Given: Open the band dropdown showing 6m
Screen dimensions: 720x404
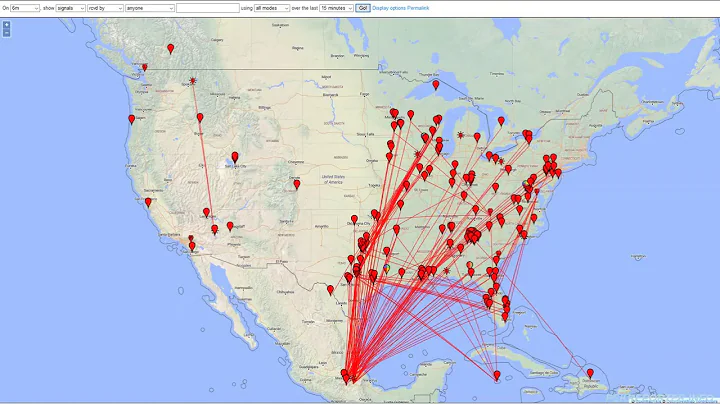Looking at the screenshot, I should tap(25, 8).
